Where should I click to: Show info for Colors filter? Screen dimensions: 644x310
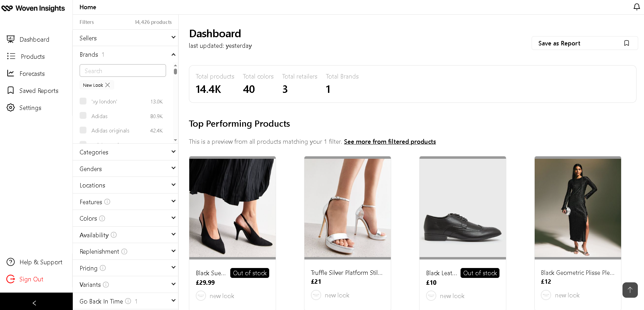[102, 218]
